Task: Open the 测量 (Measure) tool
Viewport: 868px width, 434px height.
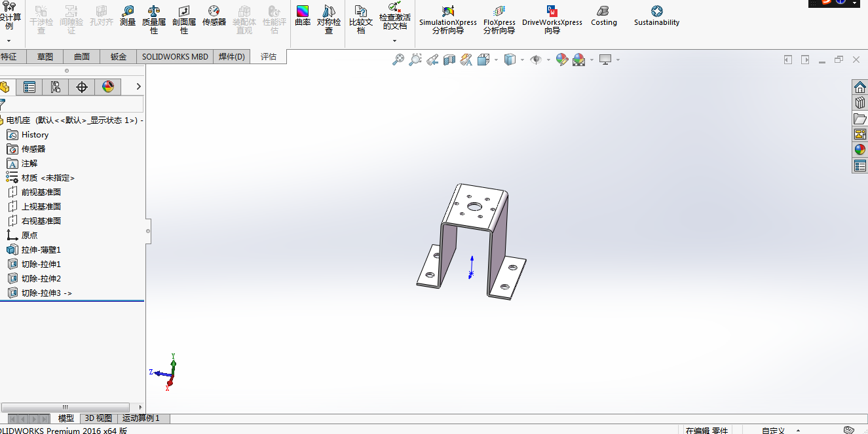Action: [128, 16]
